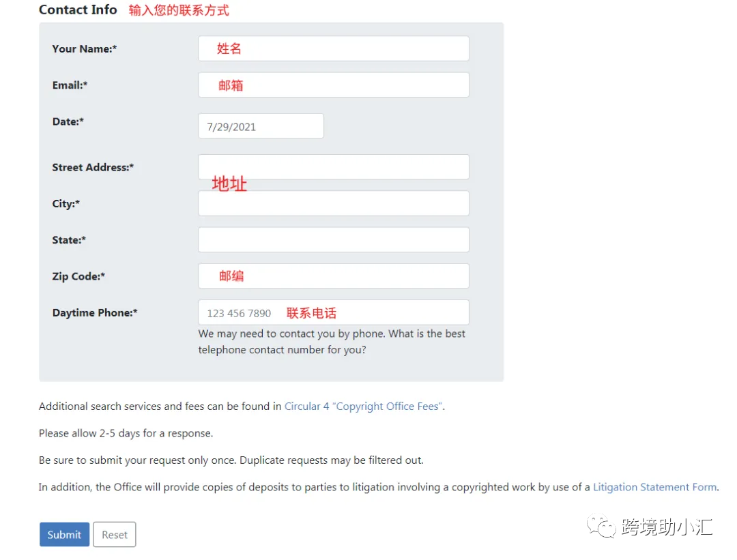Click the Street Address input box
737x560 pixels.
point(333,167)
